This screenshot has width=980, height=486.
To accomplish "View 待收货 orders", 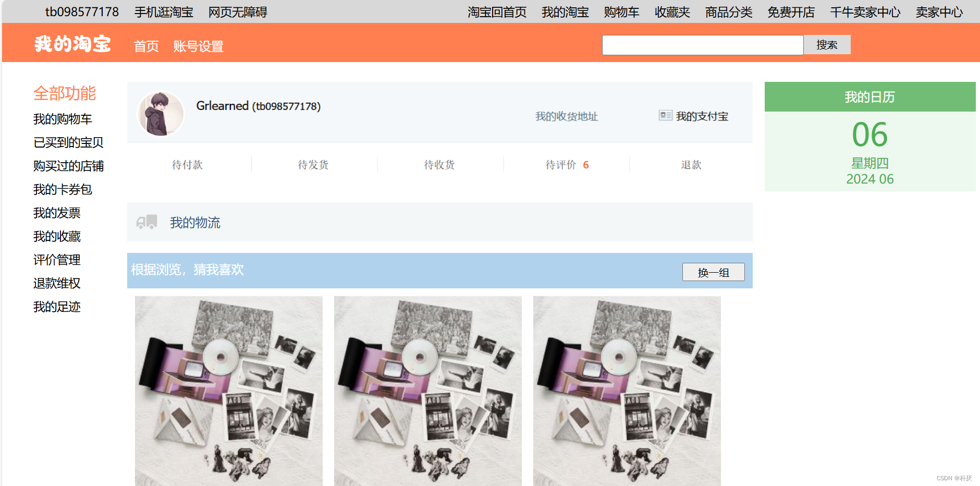I will click(439, 165).
